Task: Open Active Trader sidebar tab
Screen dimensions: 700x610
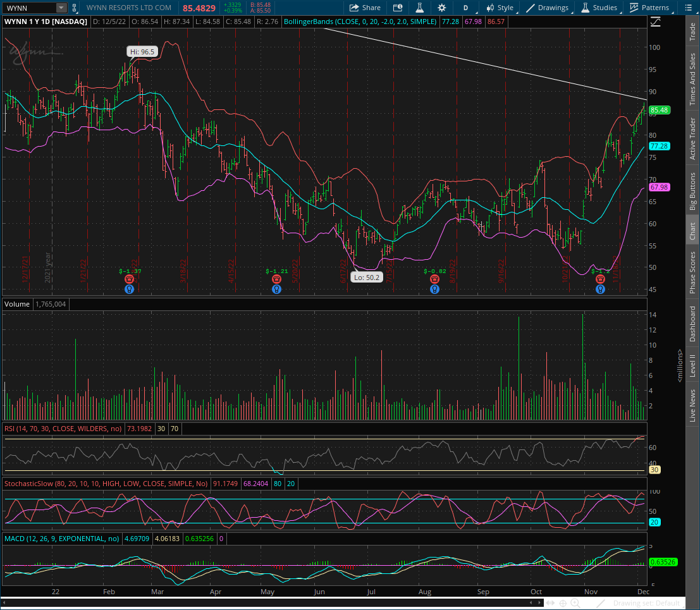Action: [692, 139]
